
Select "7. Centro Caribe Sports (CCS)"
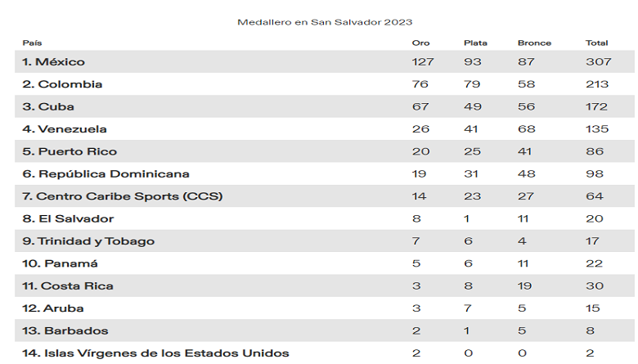point(122,196)
